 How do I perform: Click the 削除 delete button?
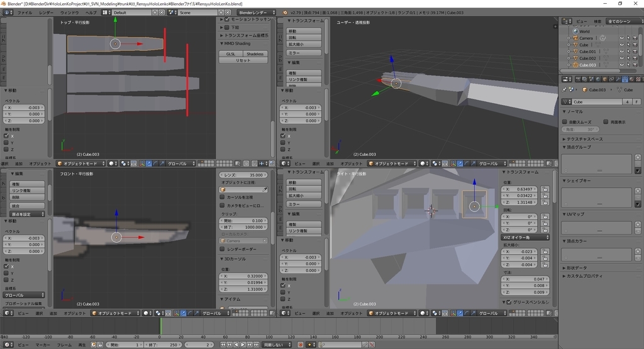coord(27,197)
